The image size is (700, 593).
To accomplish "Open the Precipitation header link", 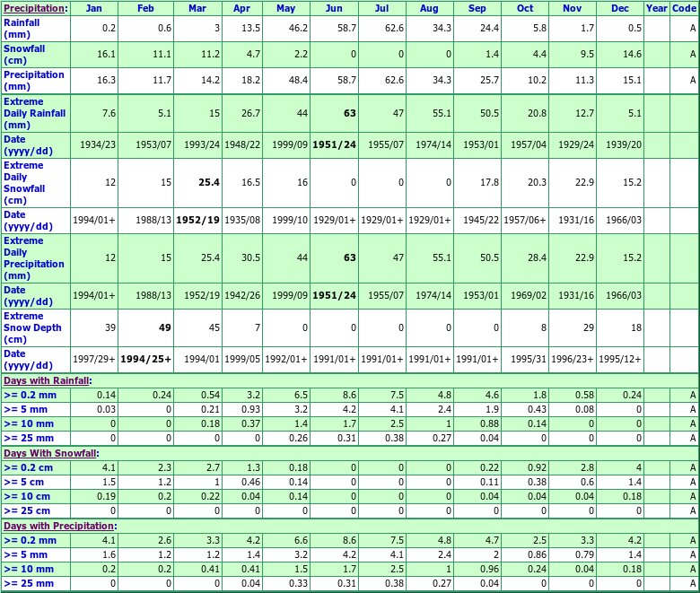I will click(33, 8).
